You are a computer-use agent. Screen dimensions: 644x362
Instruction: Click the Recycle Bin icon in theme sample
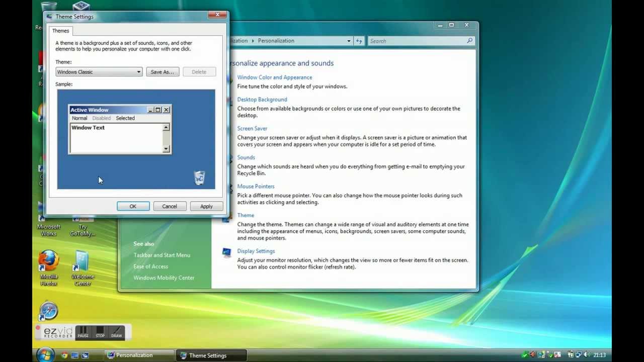coord(199,177)
